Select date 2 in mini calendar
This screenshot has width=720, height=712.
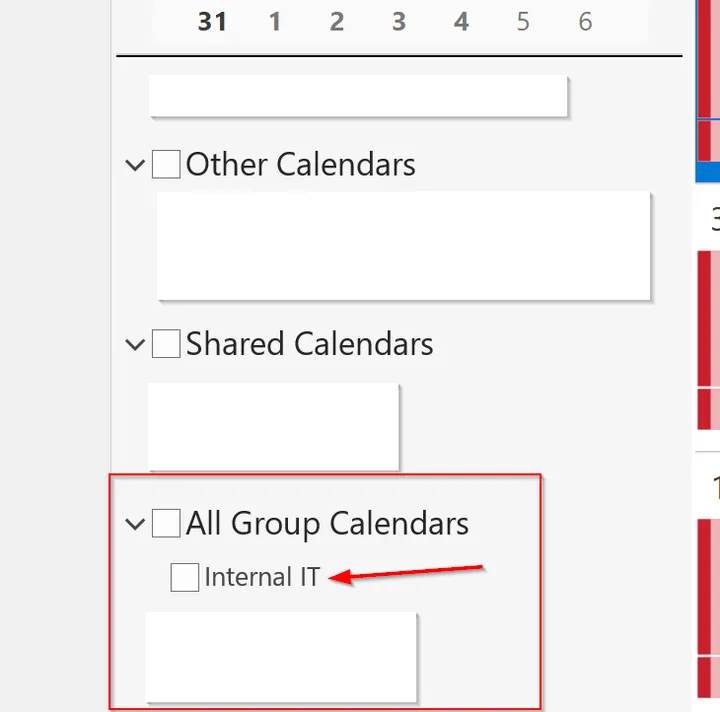pyautogui.click(x=337, y=22)
